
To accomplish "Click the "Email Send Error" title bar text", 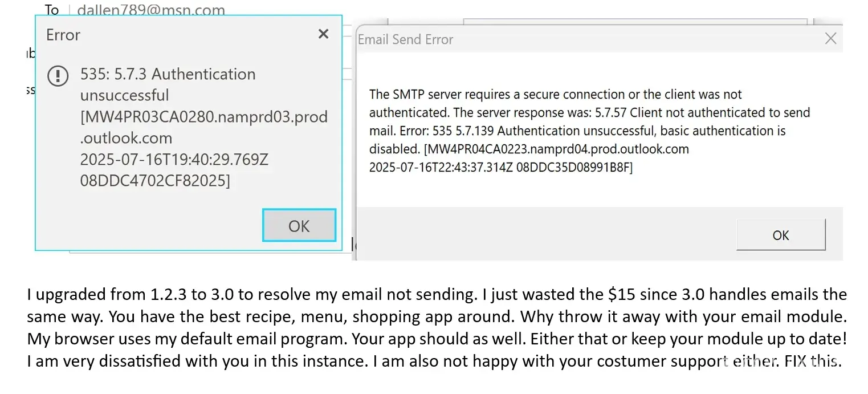I will pyautogui.click(x=405, y=39).
